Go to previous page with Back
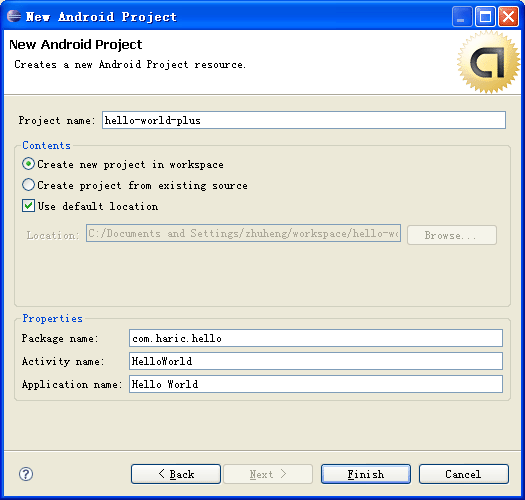 176,474
